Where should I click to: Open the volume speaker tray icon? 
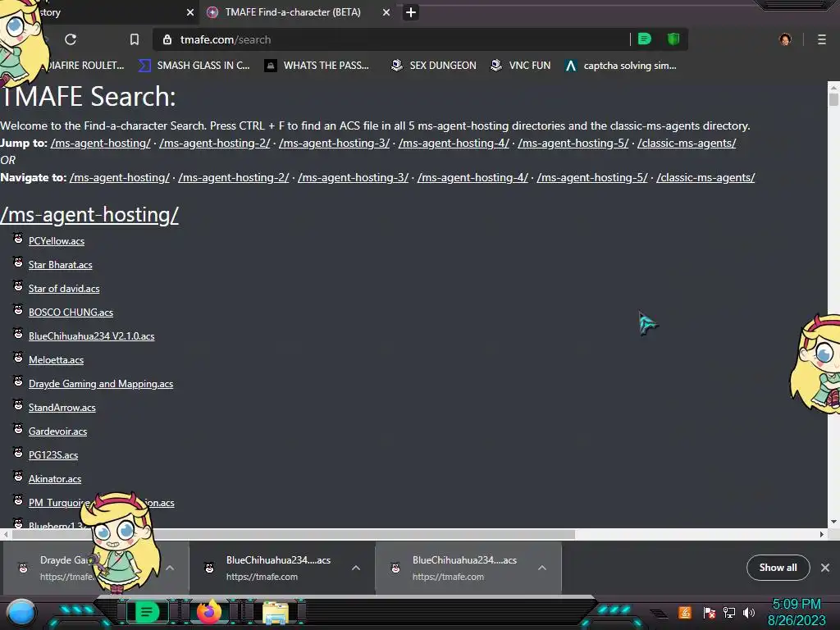tap(749, 612)
